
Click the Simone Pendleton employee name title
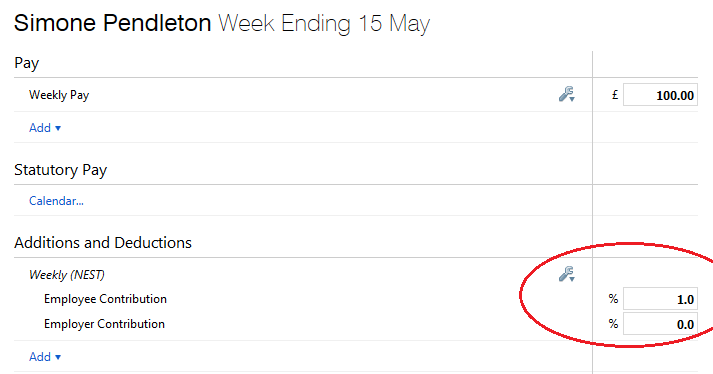click(112, 23)
